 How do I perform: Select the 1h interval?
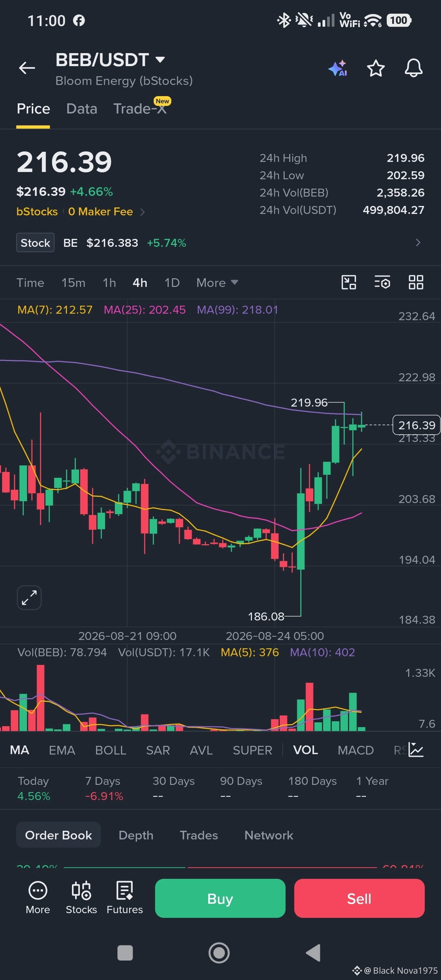[109, 283]
